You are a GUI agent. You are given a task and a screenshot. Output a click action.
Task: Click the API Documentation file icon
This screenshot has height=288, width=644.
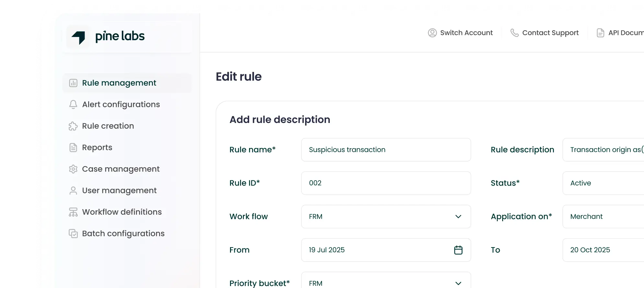601,33
